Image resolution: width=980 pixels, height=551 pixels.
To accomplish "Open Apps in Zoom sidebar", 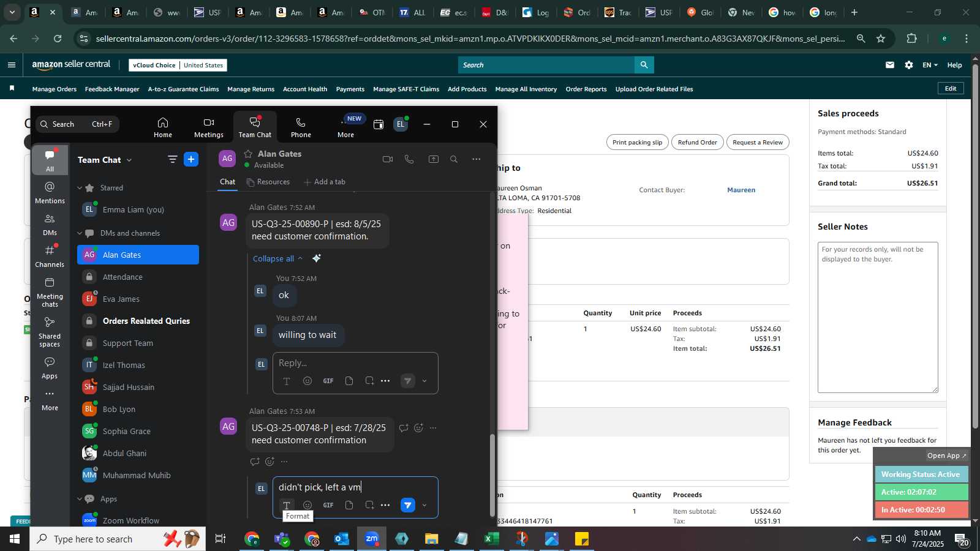I will click(50, 368).
